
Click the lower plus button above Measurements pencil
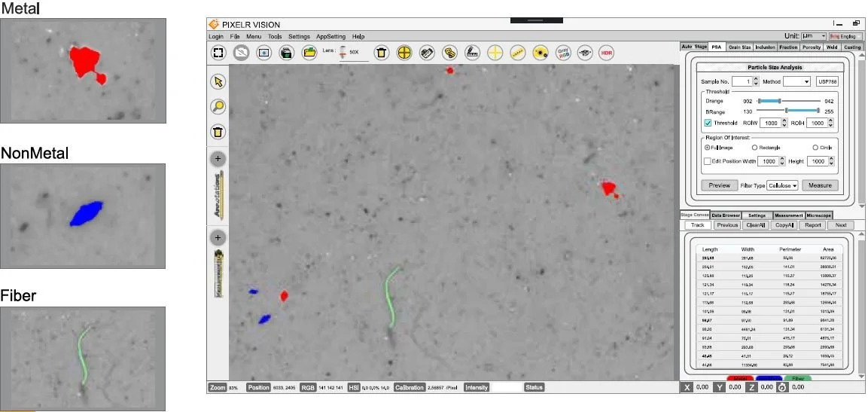(x=218, y=237)
